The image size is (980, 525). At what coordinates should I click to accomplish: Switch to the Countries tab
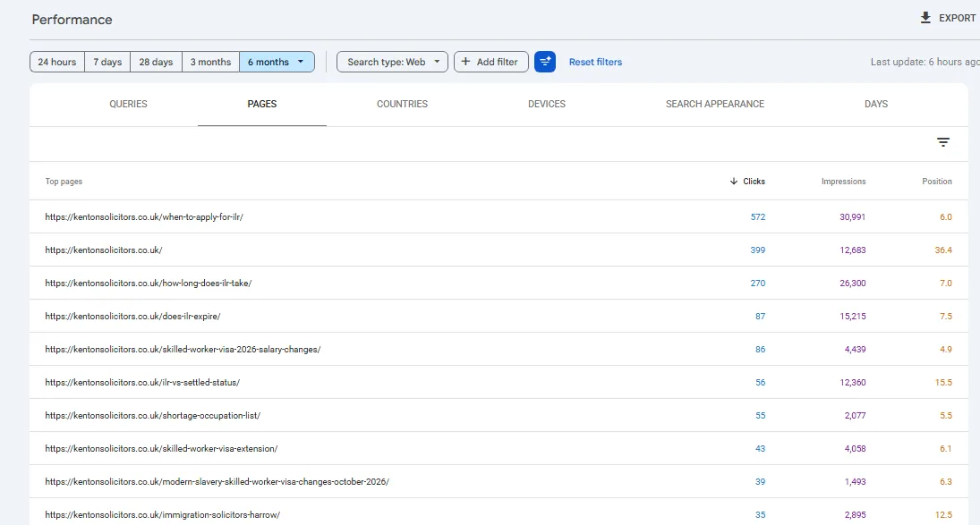(402, 105)
